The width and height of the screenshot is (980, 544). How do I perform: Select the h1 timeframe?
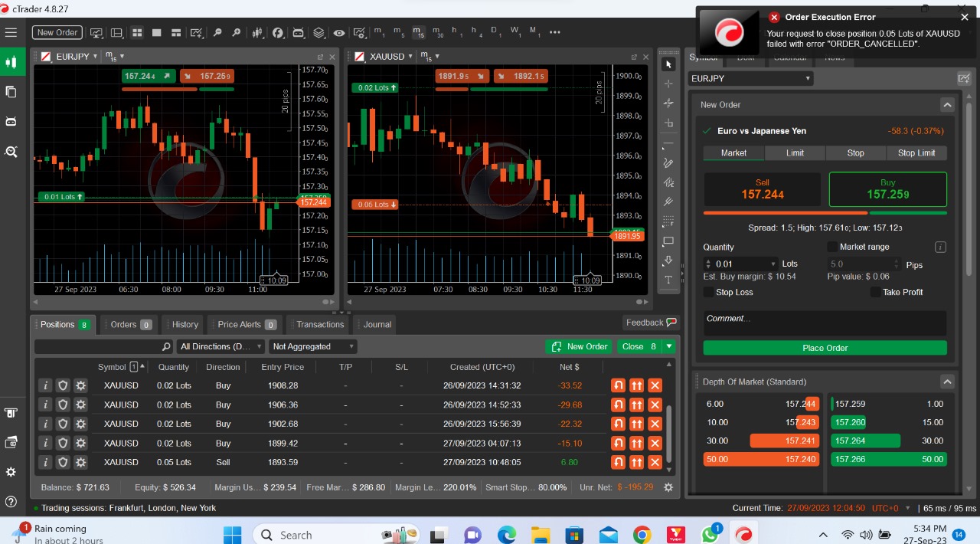click(x=457, y=32)
